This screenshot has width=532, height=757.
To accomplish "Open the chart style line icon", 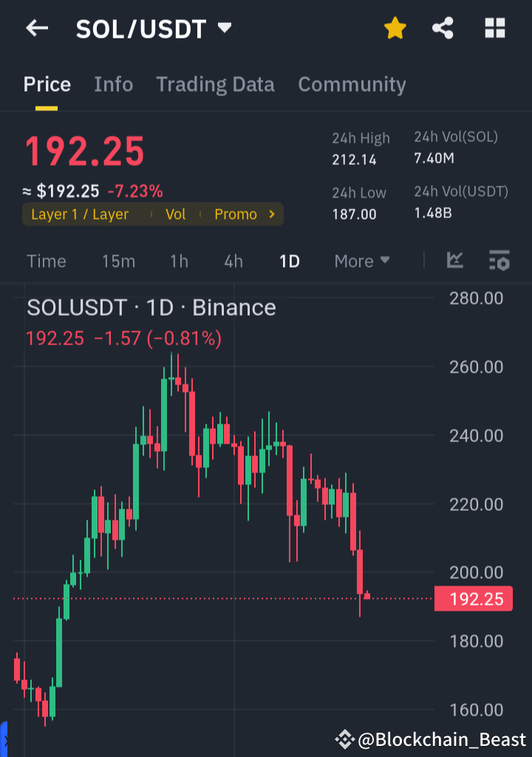I will pyautogui.click(x=455, y=260).
